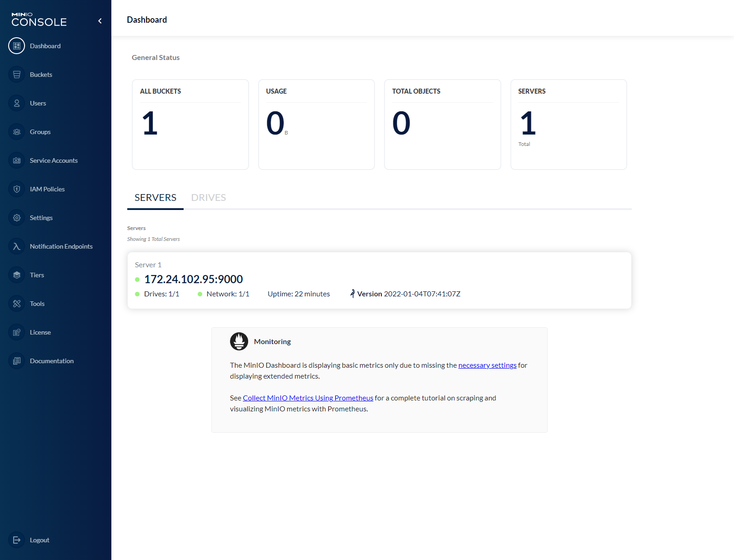Click the IAM Policies shield icon
This screenshot has height=560, width=734.
(17, 189)
